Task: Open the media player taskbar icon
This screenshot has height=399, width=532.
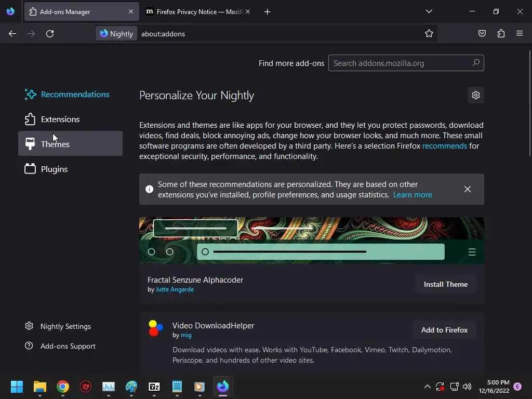Action: click(199, 387)
